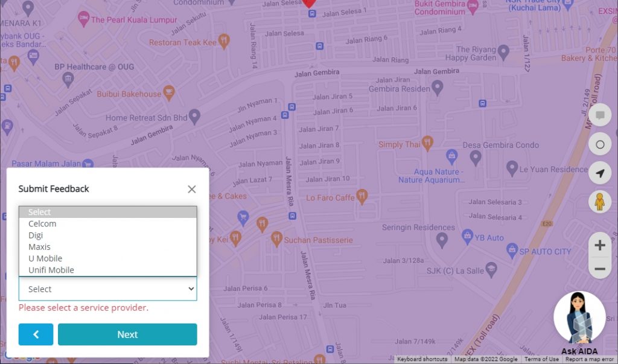Image resolution: width=618 pixels, height=364 pixels.
Task: Select Unifi Mobile option
Action: pyautogui.click(x=51, y=270)
